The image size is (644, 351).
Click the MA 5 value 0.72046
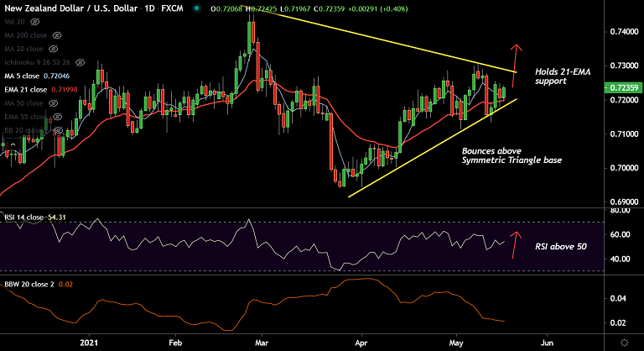(x=57, y=76)
